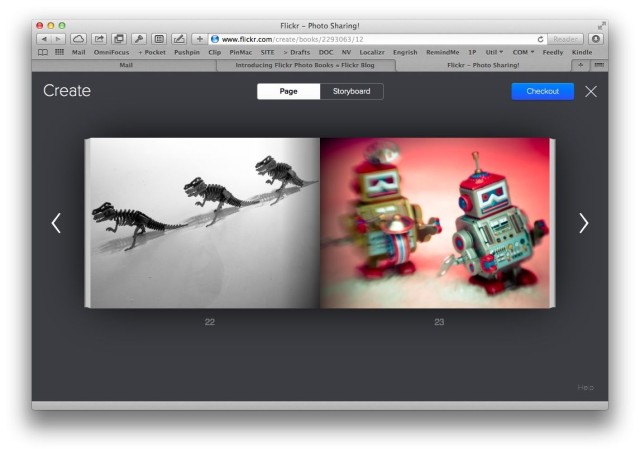Open the iCloud tabs button
Viewport: 640px width, 454px height.
[78, 38]
